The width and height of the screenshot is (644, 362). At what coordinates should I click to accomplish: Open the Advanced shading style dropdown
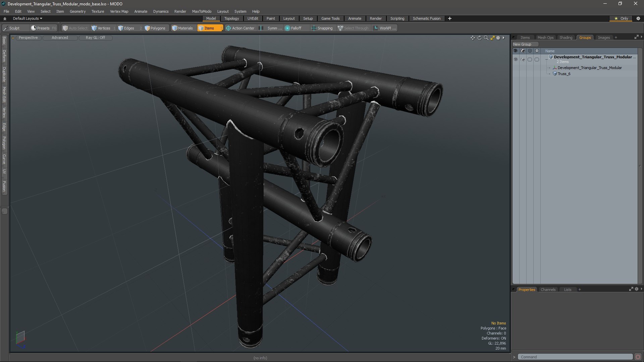[60, 38]
